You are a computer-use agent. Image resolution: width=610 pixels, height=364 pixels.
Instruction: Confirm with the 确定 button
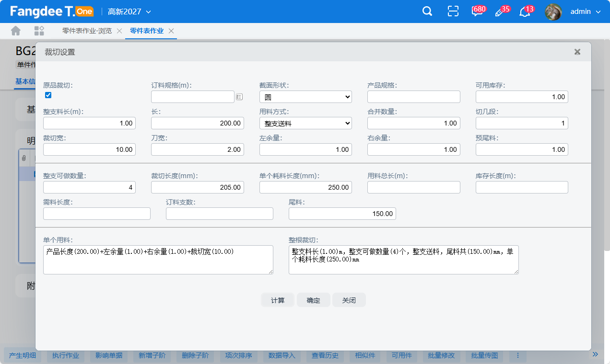313,300
